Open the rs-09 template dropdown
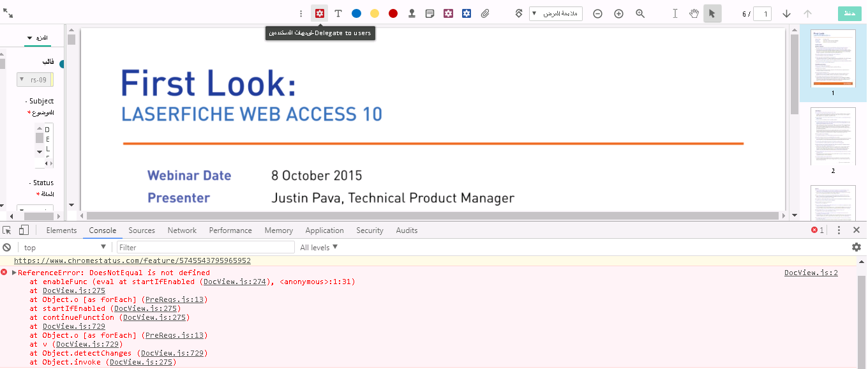868x369 pixels. tap(35, 80)
